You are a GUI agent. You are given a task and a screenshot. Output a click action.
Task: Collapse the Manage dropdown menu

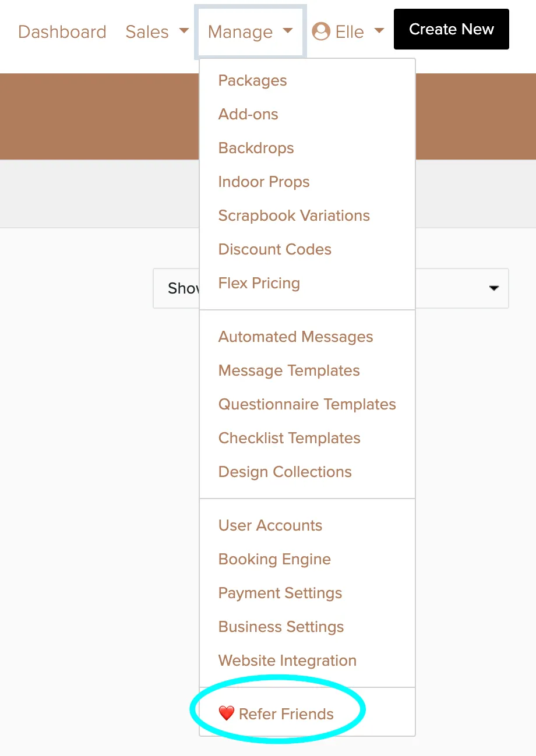pos(251,32)
